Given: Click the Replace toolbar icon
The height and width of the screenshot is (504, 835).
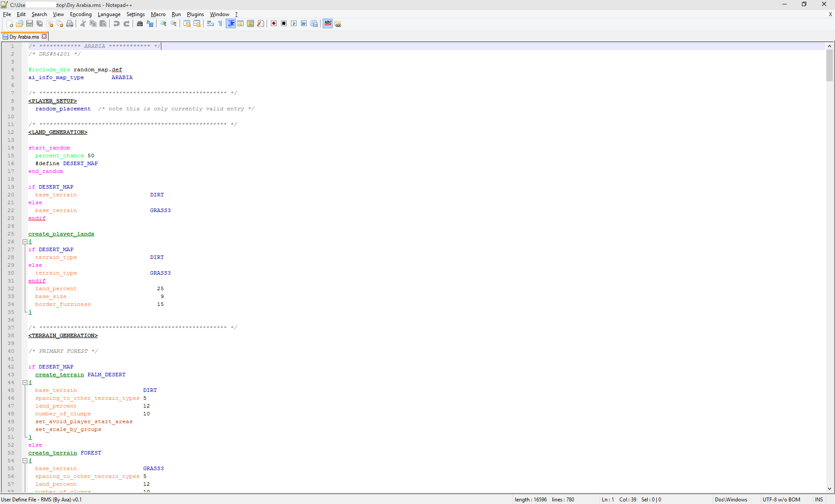Looking at the screenshot, I should [x=150, y=23].
